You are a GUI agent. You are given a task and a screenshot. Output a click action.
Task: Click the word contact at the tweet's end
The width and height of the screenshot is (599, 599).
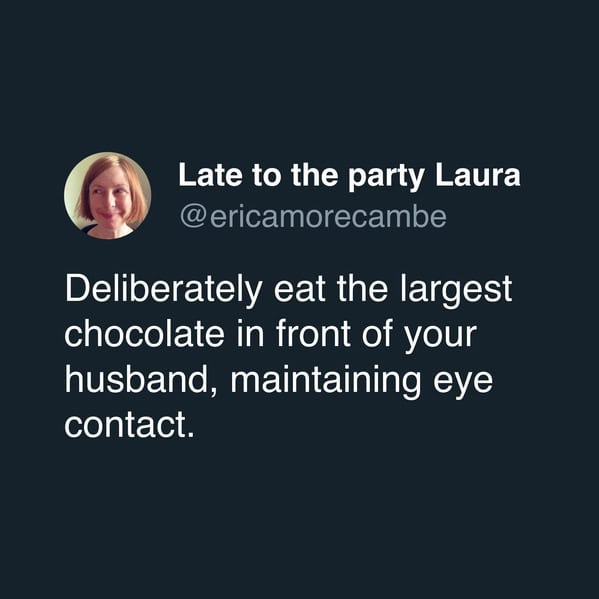click(x=129, y=426)
